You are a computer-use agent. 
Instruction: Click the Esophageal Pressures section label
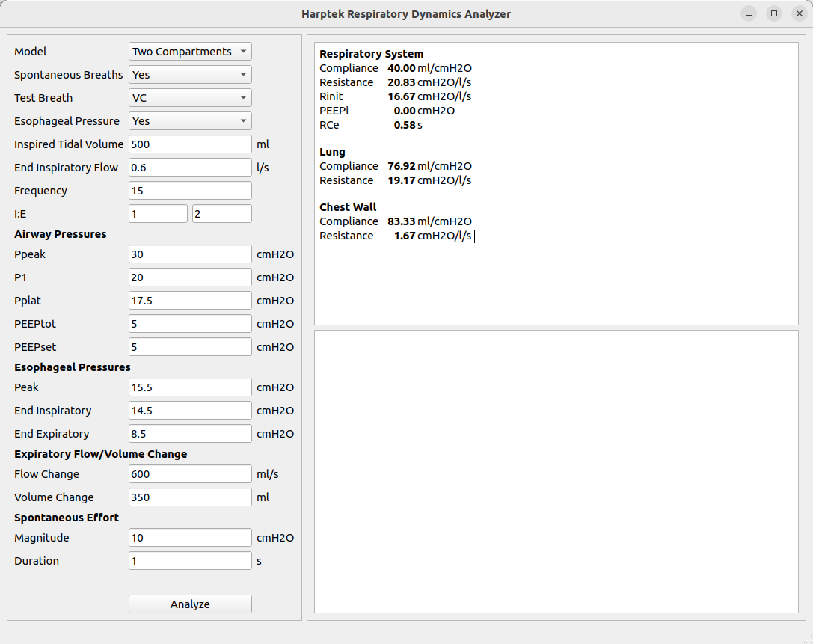pyautogui.click(x=73, y=367)
